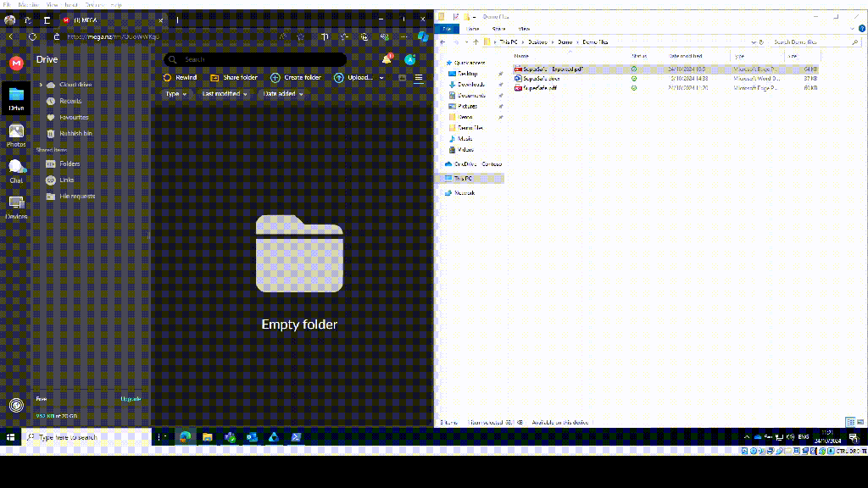Open browser settings and more menu
The image size is (868, 488).
point(404,37)
